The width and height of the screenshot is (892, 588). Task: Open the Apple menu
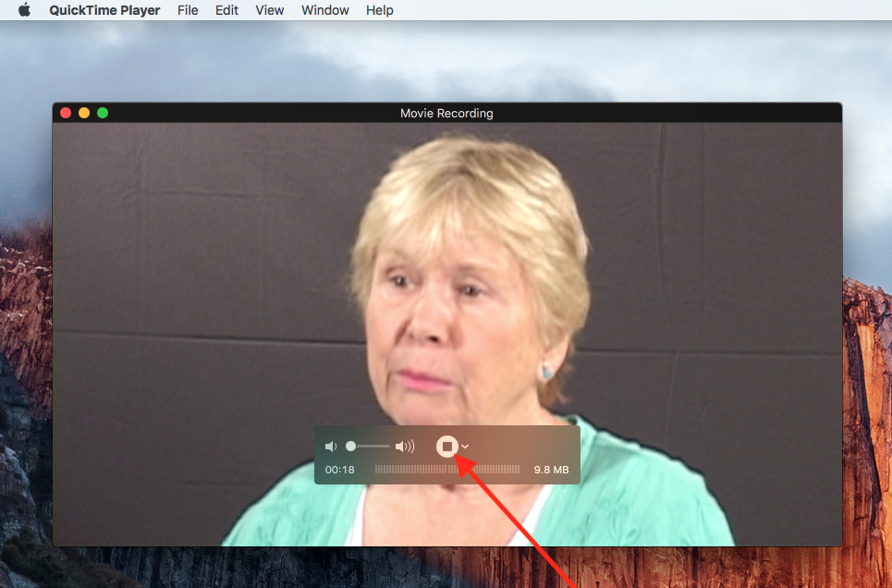25,10
